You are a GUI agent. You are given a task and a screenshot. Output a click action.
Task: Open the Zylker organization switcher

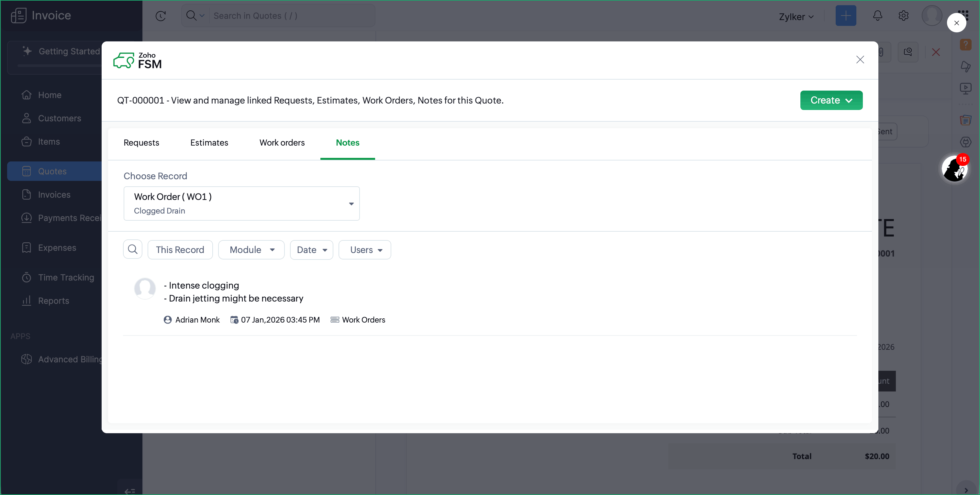(796, 17)
